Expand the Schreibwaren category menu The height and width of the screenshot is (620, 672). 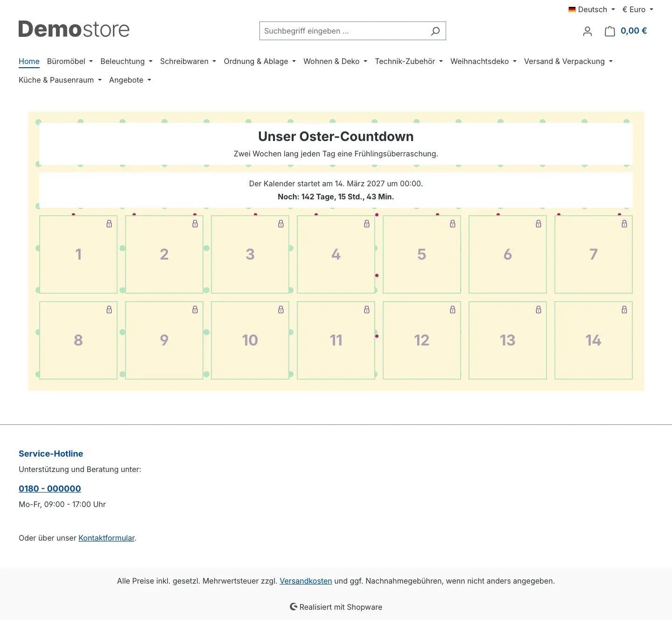(188, 61)
